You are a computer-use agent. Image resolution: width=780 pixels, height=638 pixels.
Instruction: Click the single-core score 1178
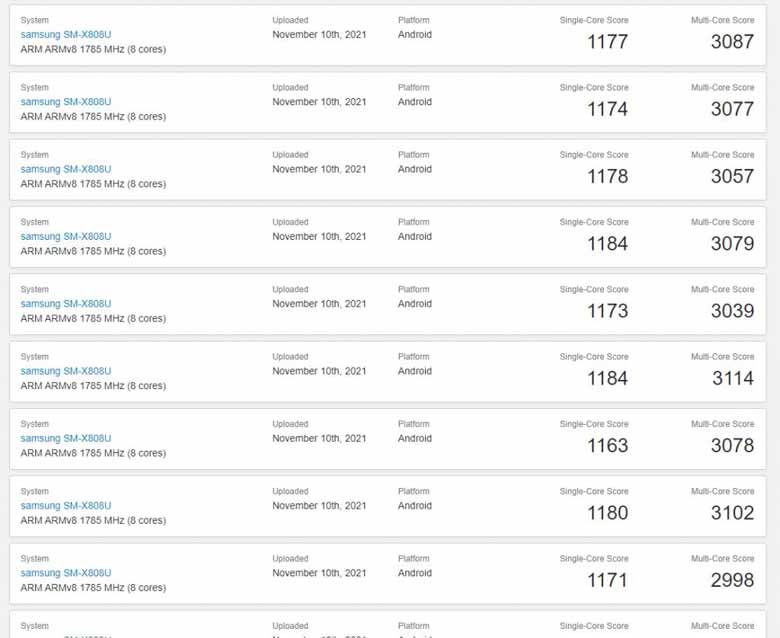pos(607,176)
